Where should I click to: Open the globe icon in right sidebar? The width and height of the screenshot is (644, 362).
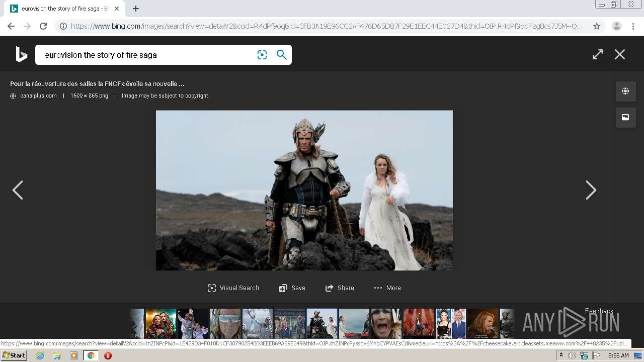tap(625, 91)
